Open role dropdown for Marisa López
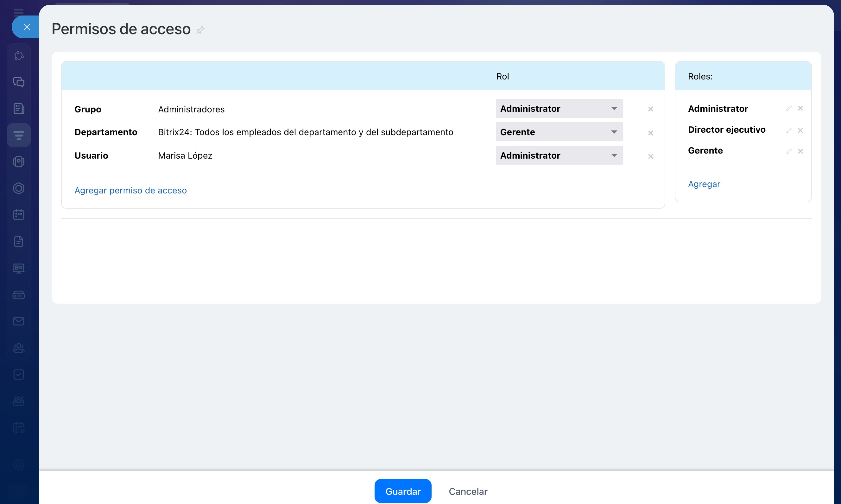Image resolution: width=841 pixels, height=504 pixels. [x=559, y=155]
